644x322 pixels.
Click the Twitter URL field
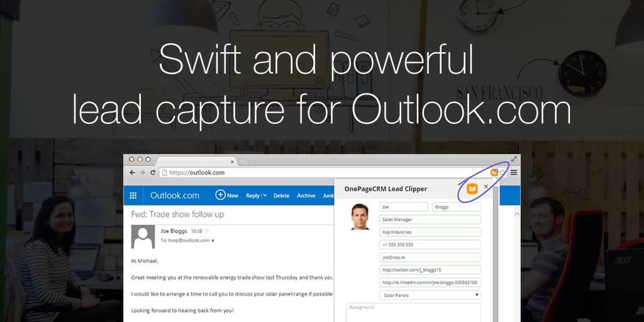430,270
